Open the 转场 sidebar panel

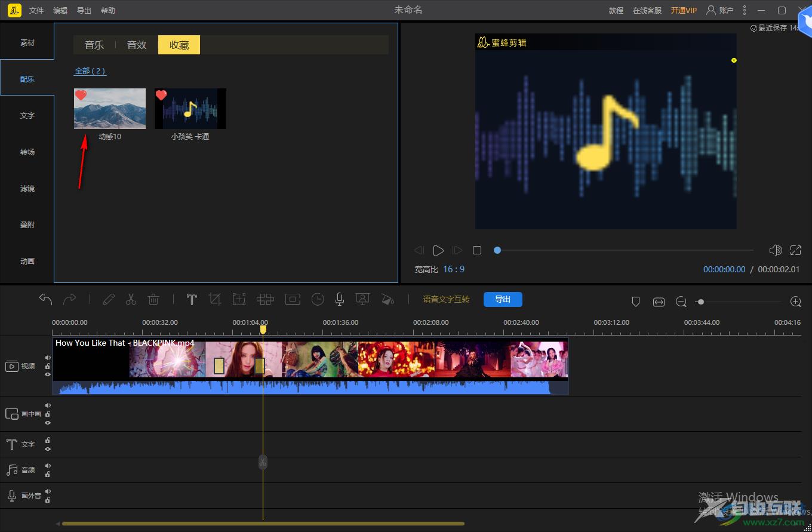point(27,152)
